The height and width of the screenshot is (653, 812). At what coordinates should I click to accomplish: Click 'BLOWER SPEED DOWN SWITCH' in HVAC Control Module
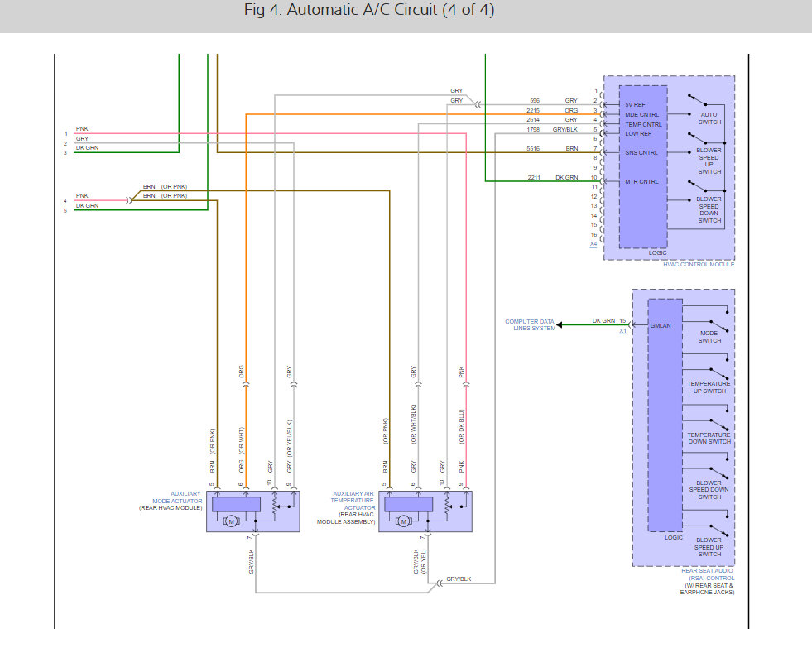pyautogui.click(x=709, y=209)
